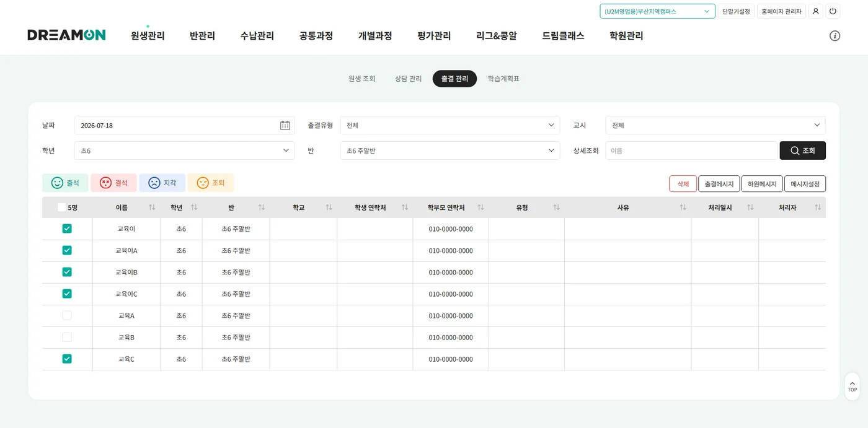Open 메시지설정 settings button

point(805,184)
